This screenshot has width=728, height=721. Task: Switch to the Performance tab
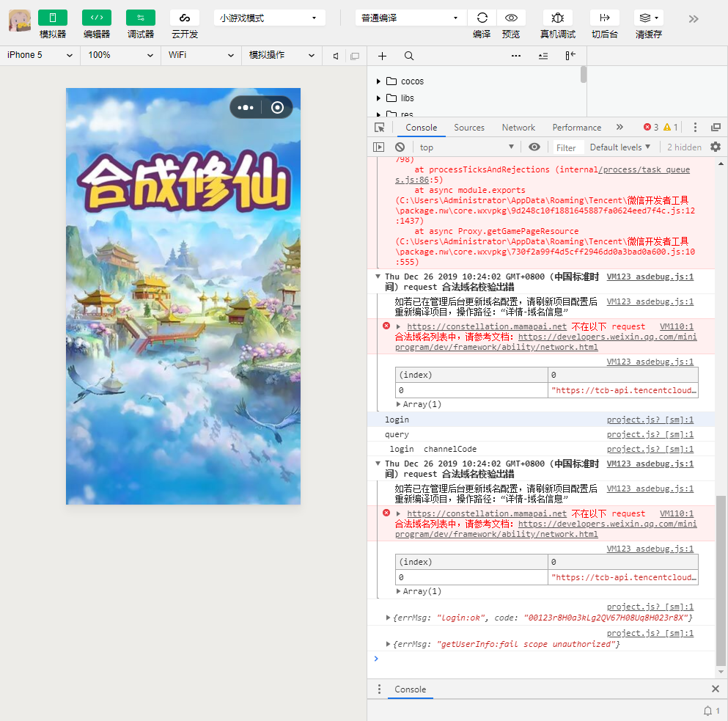(577, 128)
